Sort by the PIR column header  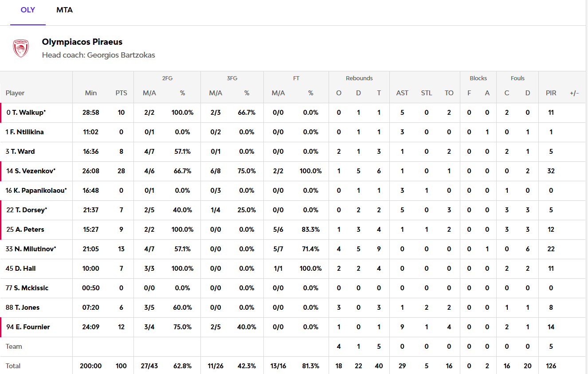(551, 93)
